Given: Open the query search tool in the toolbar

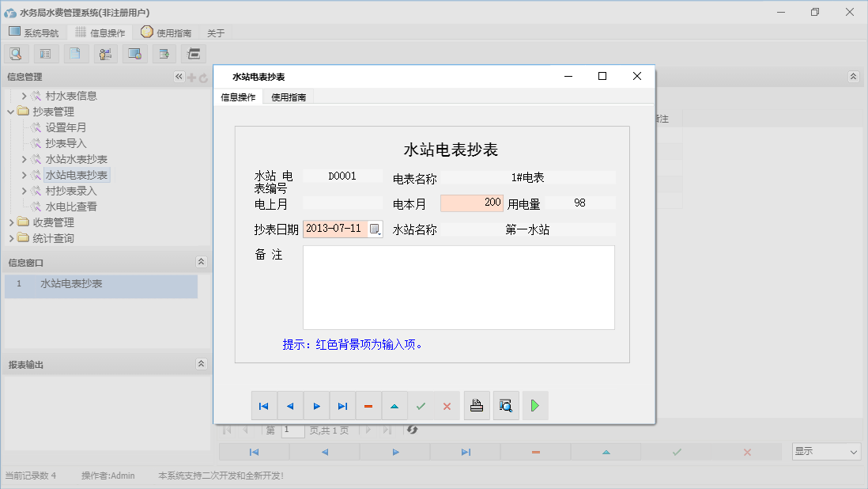Looking at the screenshot, I should tap(16, 53).
